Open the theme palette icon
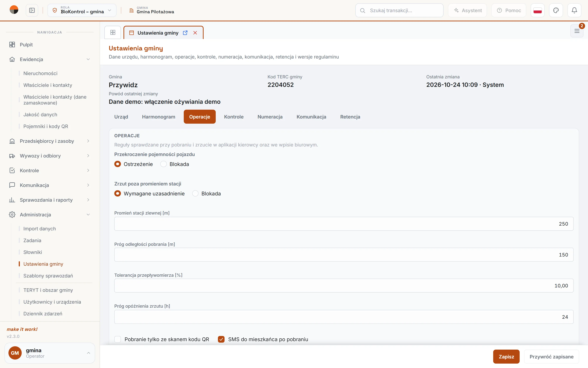 pos(556,10)
